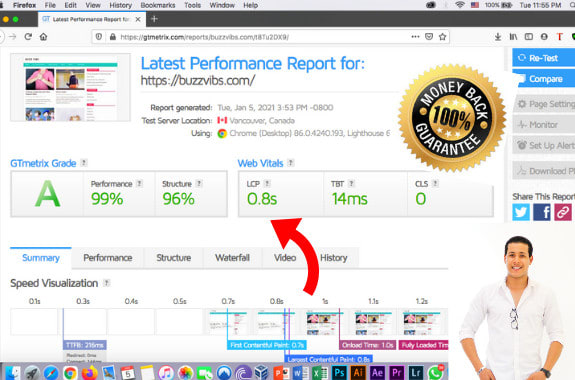575x380 pixels.
Task: Bookmark this page with the star icon
Action: click(x=443, y=37)
